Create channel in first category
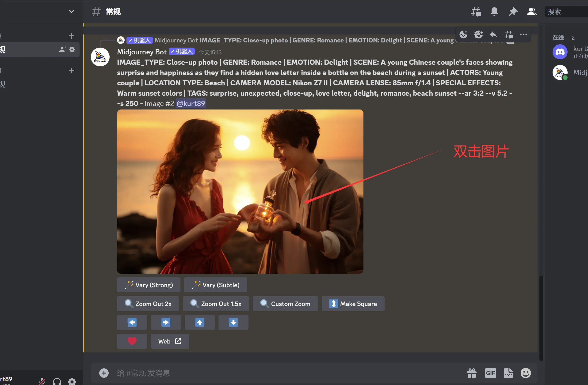The height and width of the screenshot is (385, 588). [71, 36]
